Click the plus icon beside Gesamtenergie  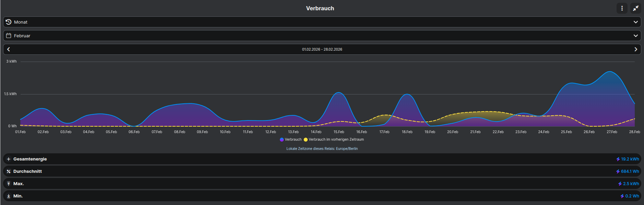click(9, 159)
